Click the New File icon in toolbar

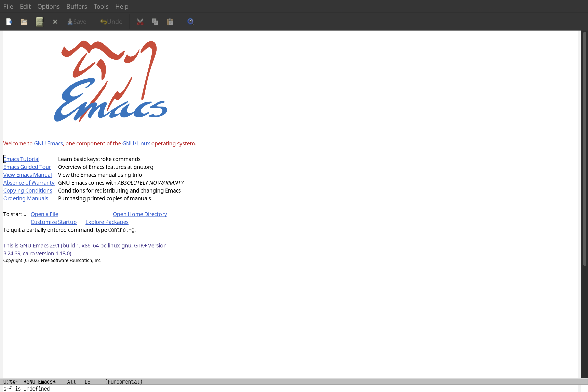pyautogui.click(x=9, y=21)
